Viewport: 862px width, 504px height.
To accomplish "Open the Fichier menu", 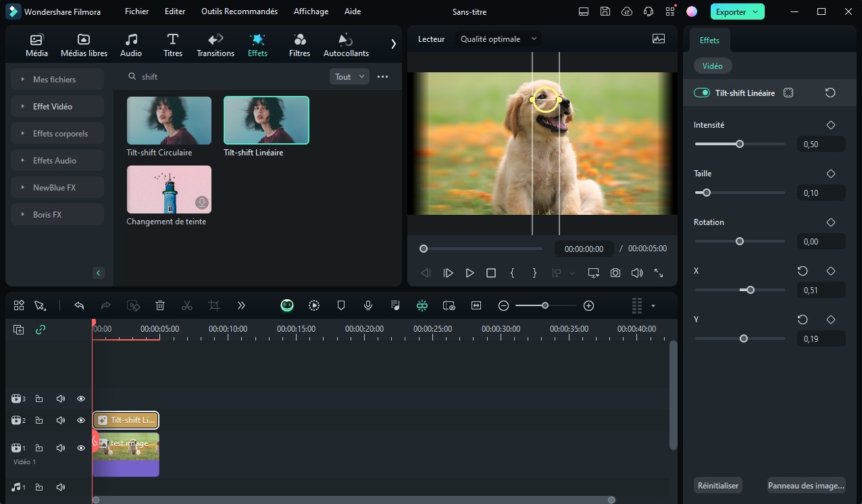I will pos(137,11).
